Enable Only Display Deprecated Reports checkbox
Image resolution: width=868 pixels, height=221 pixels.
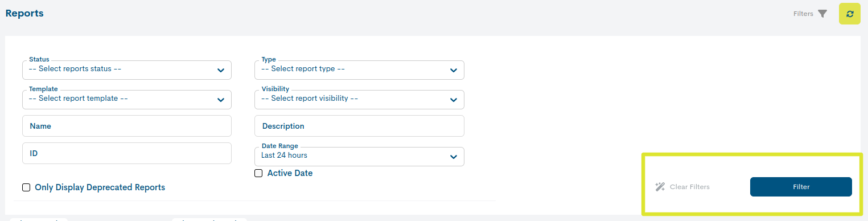tap(26, 187)
